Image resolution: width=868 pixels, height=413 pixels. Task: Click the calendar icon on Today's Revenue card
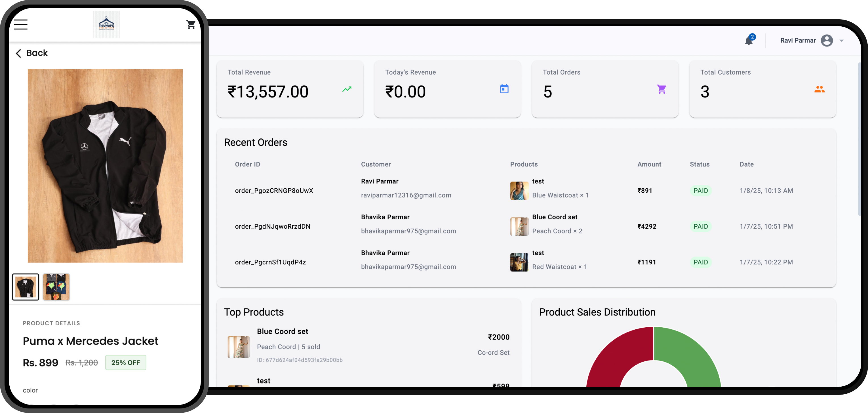(x=504, y=89)
